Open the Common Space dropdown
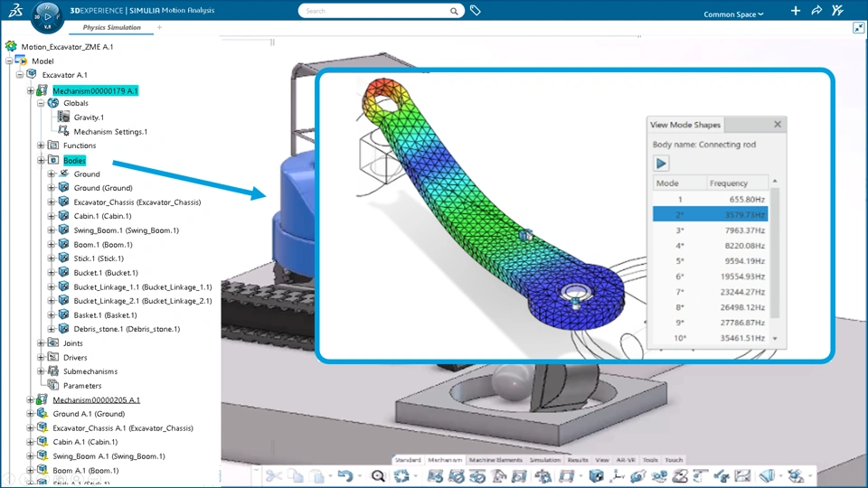 coord(733,14)
